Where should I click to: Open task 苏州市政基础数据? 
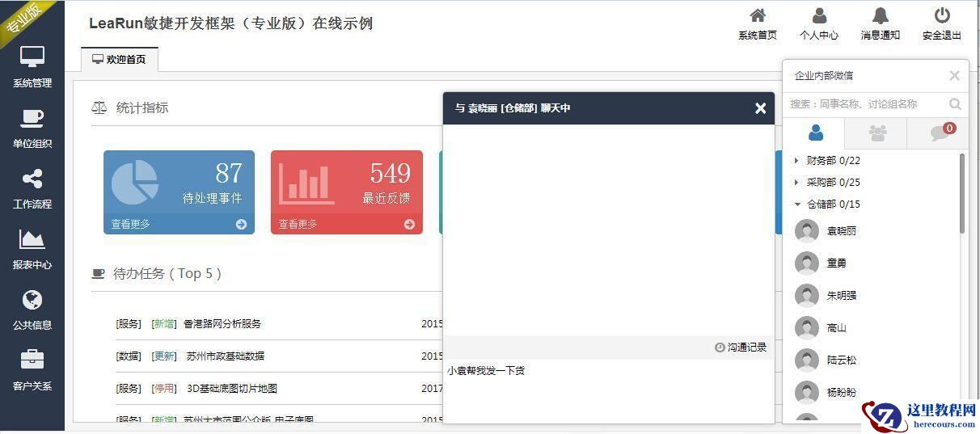[226, 356]
